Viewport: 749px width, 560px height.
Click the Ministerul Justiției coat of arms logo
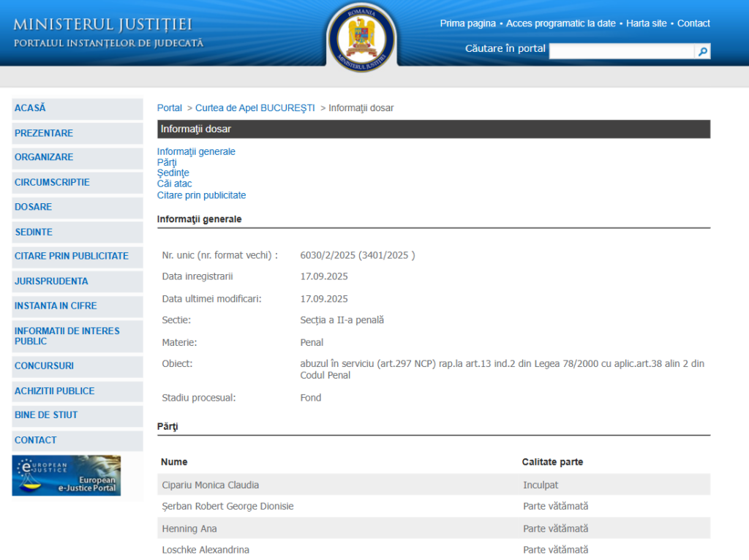click(361, 37)
